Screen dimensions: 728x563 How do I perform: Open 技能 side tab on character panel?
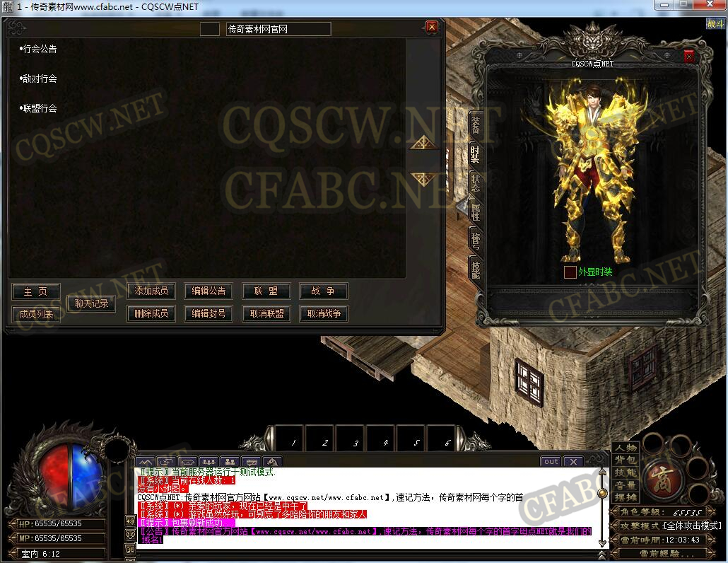pos(475,269)
